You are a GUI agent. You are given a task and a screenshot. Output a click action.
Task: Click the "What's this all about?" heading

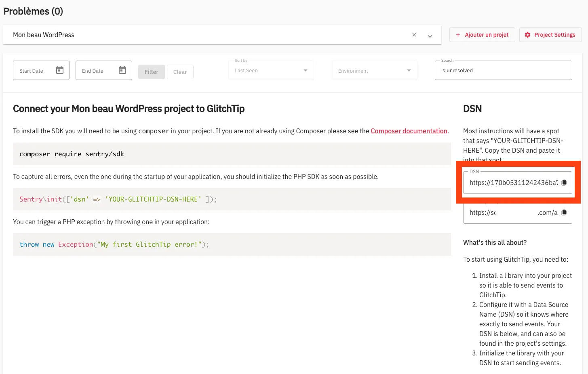(495, 242)
